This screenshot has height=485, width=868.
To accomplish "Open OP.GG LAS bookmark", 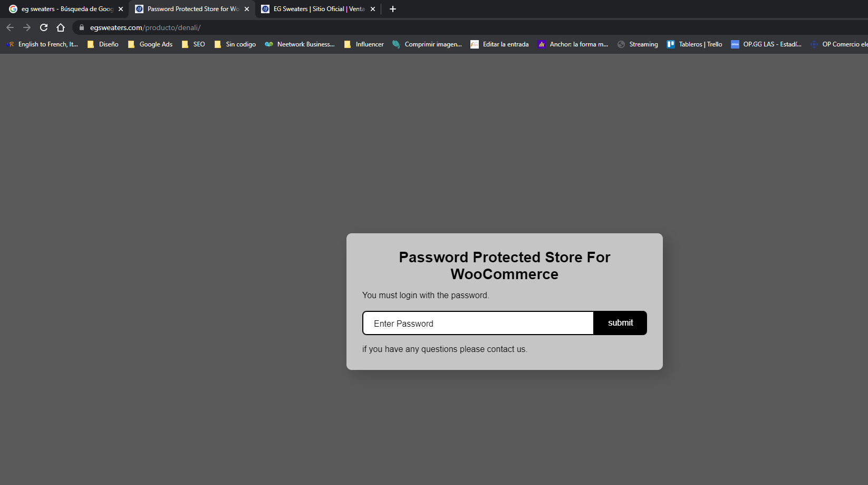I will tap(766, 44).
